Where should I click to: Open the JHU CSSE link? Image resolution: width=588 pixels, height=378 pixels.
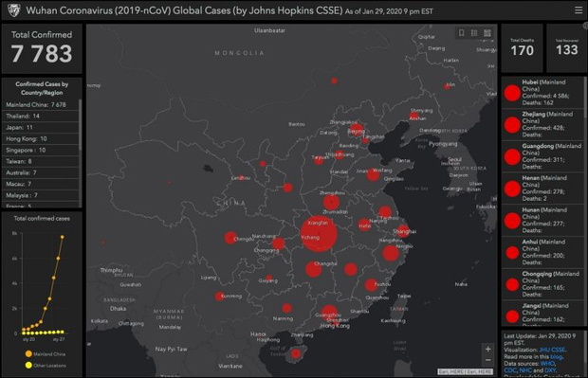(x=552, y=350)
